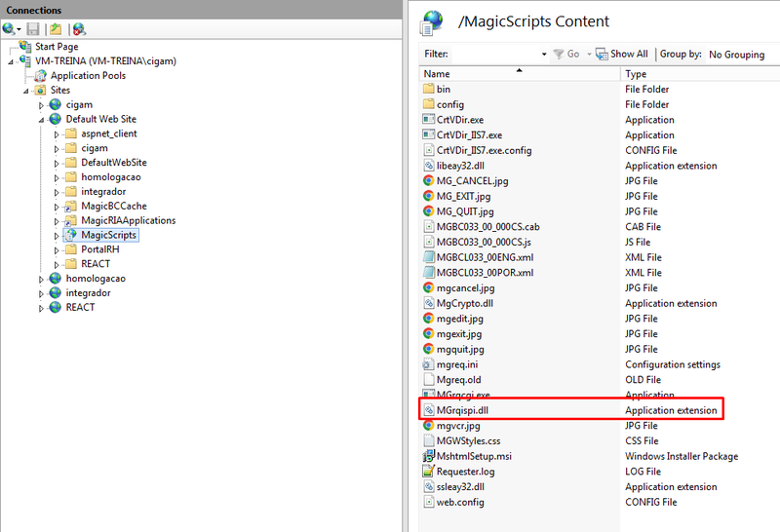This screenshot has width=780, height=532.
Task: Click the MGBCL033_00ENG.xml file icon
Action: [428, 257]
